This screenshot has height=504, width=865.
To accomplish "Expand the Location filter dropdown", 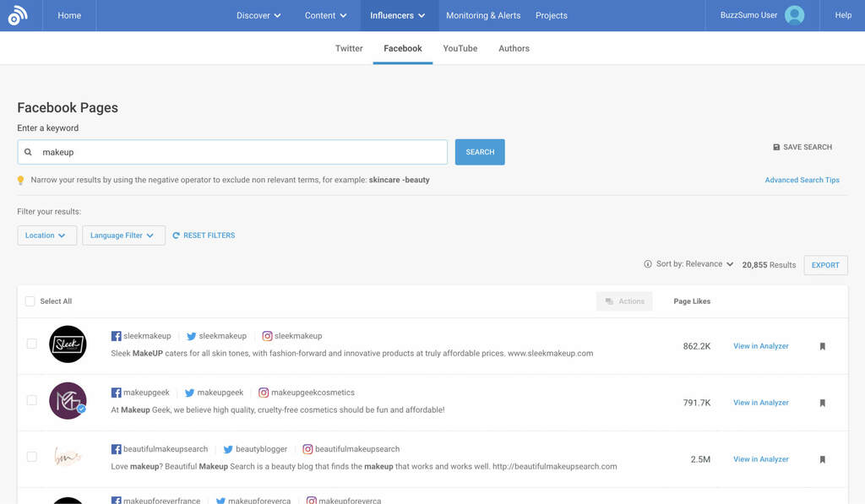I will [x=46, y=236].
